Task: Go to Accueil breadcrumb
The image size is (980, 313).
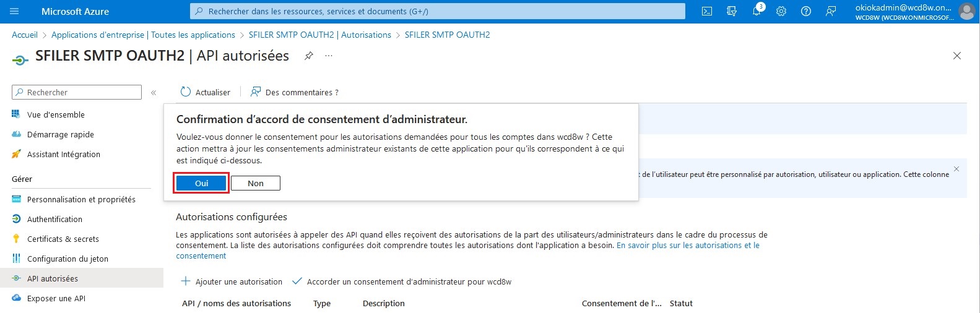Action: tap(25, 35)
